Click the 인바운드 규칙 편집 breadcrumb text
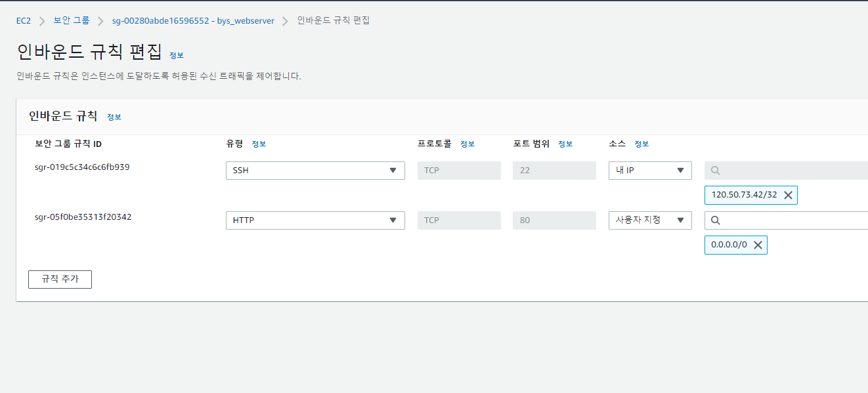 point(334,20)
